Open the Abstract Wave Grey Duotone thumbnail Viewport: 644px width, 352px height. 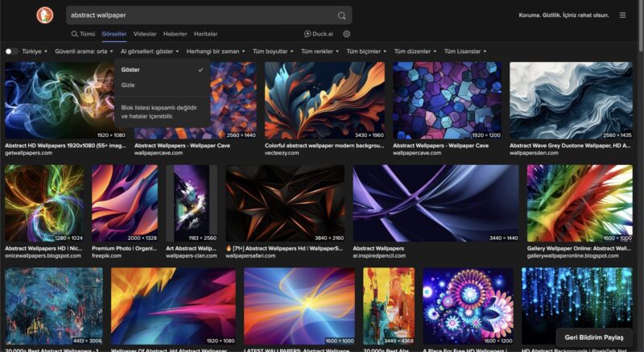pyautogui.click(x=571, y=101)
